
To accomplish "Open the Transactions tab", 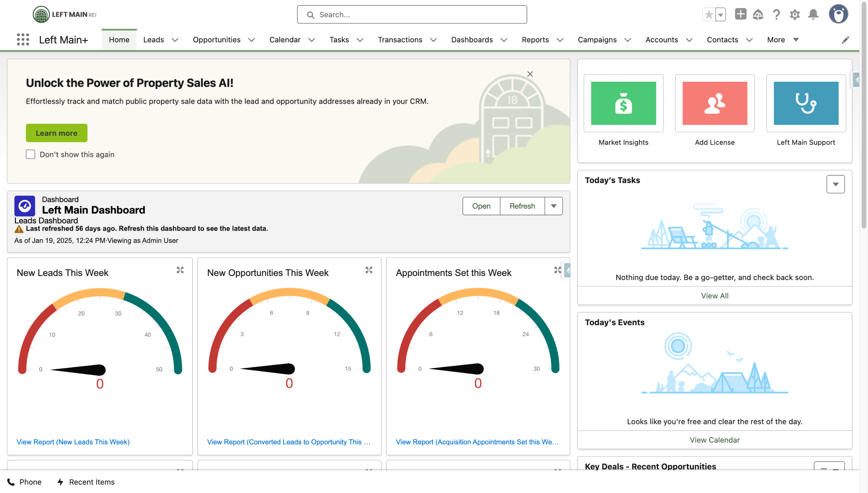I will pyautogui.click(x=400, y=40).
